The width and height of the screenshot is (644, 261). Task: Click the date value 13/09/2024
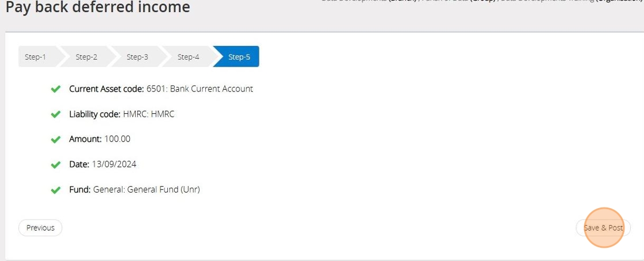pyautogui.click(x=114, y=164)
